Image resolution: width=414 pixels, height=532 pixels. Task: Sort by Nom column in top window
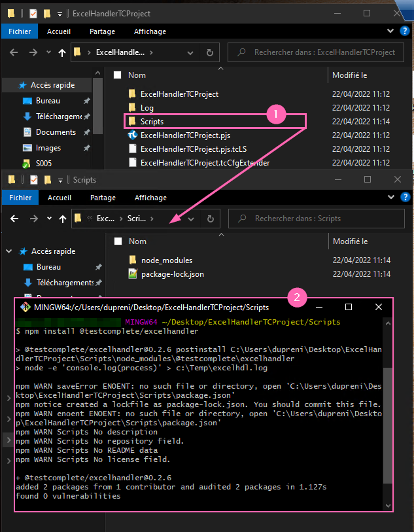tap(137, 75)
